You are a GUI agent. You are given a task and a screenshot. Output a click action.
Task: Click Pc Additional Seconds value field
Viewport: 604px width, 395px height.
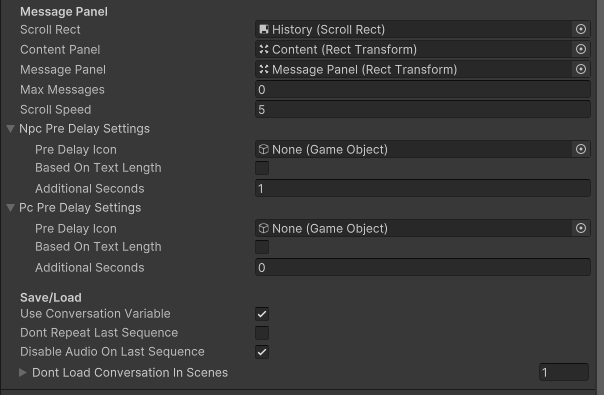tap(423, 267)
